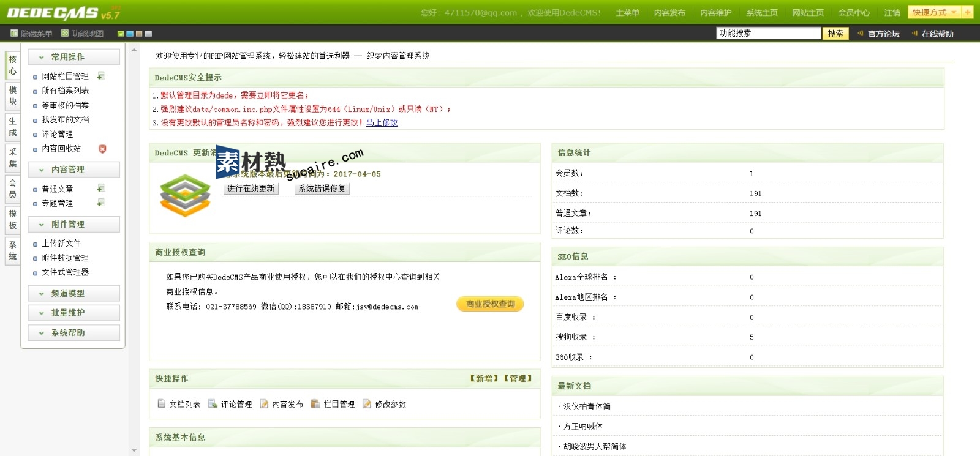980x456 pixels.
Task: Focus the 功能搜索 search input field
Action: 769,34
